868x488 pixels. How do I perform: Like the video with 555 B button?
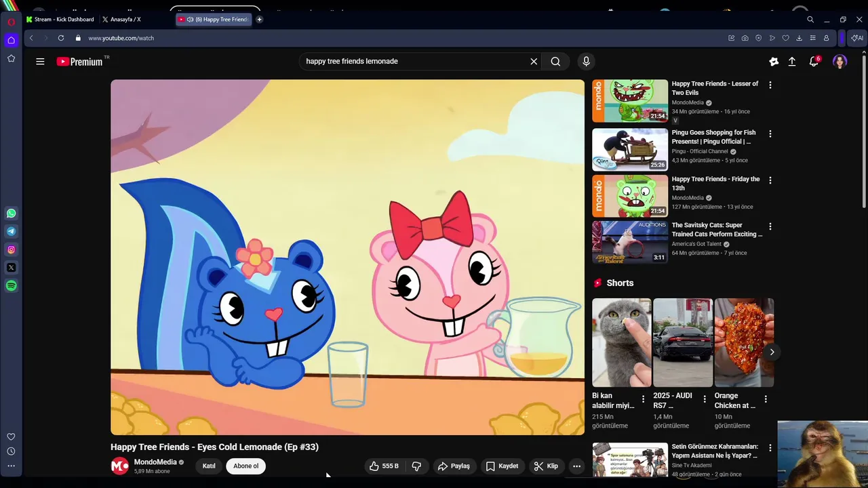click(x=384, y=466)
